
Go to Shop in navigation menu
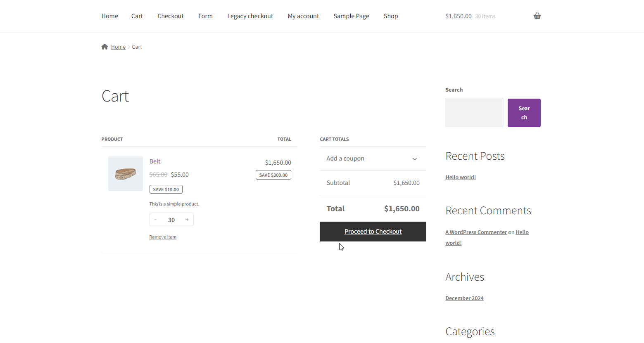pyautogui.click(x=390, y=16)
